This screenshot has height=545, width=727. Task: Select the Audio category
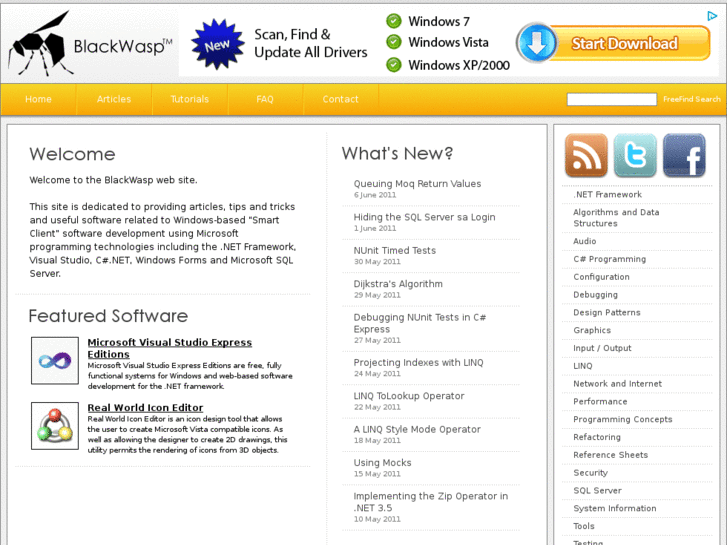pyautogui.click(x=585, y=241)
